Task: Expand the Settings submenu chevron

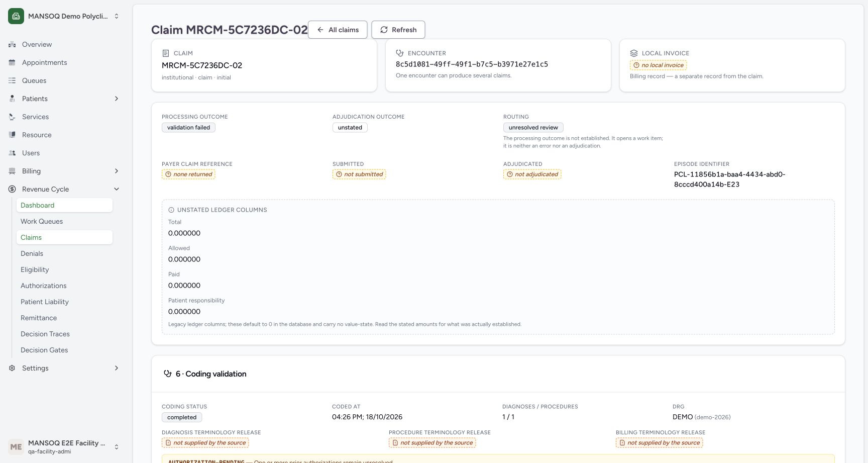Action: tap(117, 368)
